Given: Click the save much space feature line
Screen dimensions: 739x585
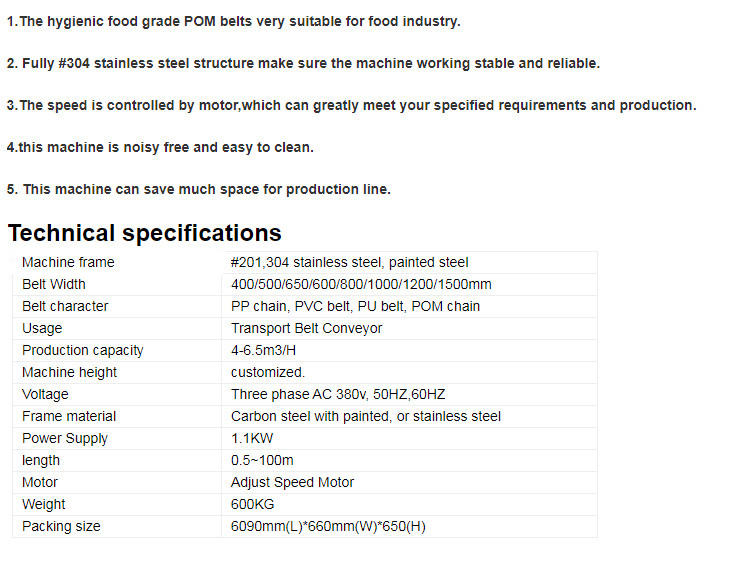Looking at the screenshot, I should 198,190.
